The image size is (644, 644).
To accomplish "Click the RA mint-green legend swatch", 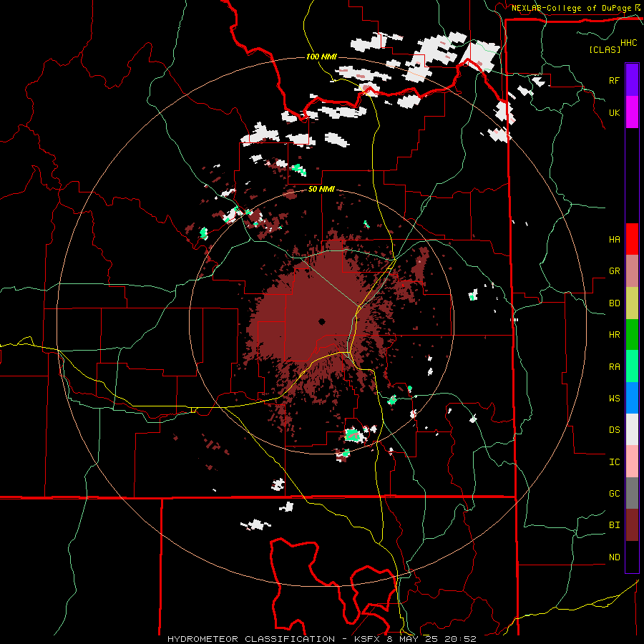I will (x=632, y=366).
